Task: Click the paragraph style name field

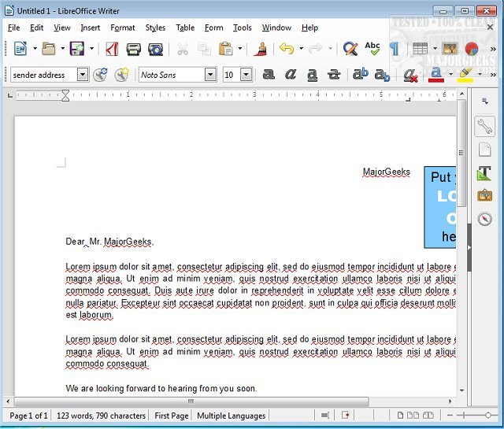Action: tap(44, 75)
